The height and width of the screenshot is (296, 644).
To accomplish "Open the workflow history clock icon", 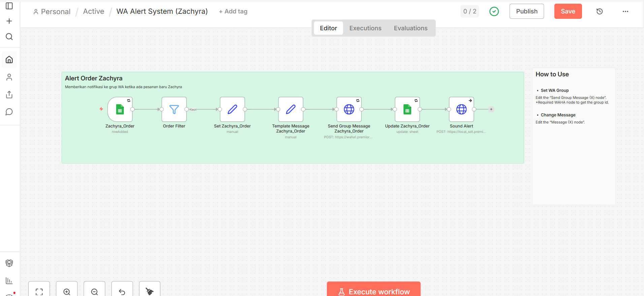I will (600, 11).
